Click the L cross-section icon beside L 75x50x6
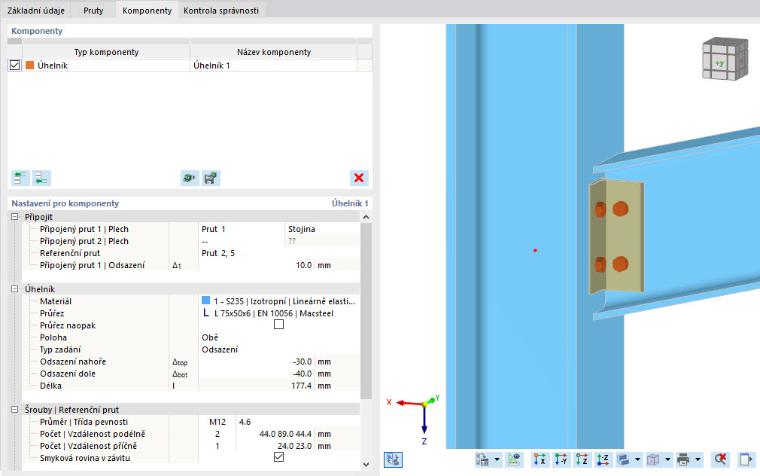Image resolution: width=760 pixels, height=476 pixels. tap(206, 313)
